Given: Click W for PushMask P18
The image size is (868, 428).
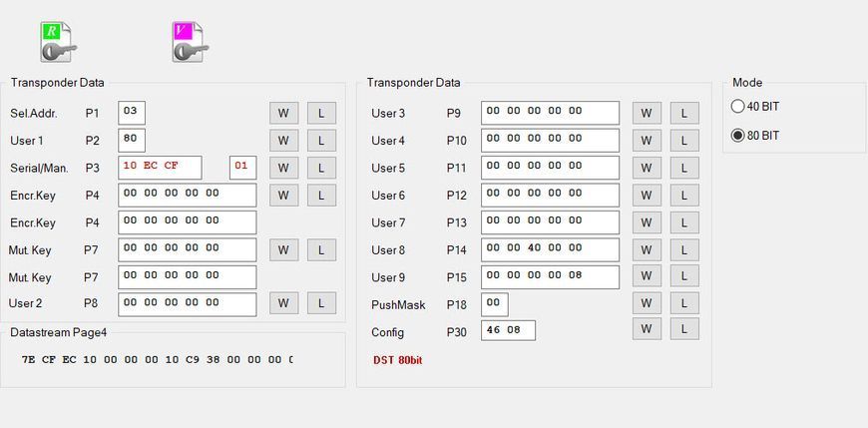Looking at the screenshot, I should [x=648, y=303].
